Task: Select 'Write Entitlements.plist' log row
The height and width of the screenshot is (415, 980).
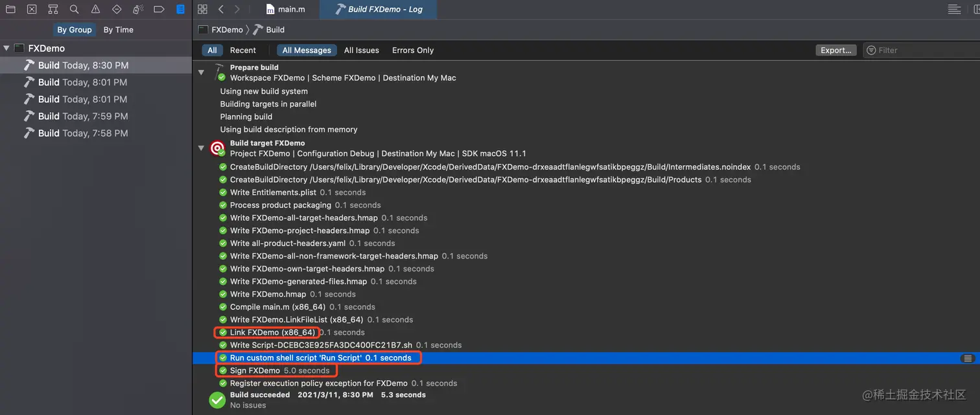Action: click(x=587, y=192)
